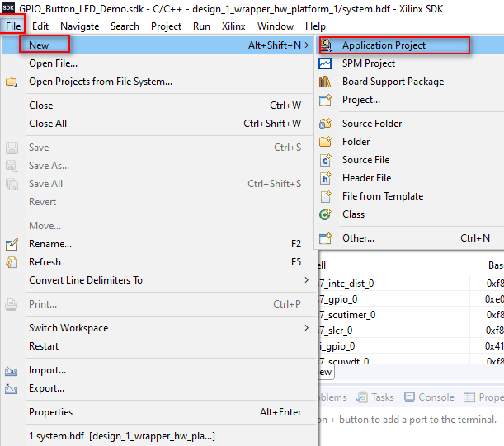Viewport: 504px width, 446px height.
Task: Open the Navigate menu in menu bar
Action: point(80,26)
